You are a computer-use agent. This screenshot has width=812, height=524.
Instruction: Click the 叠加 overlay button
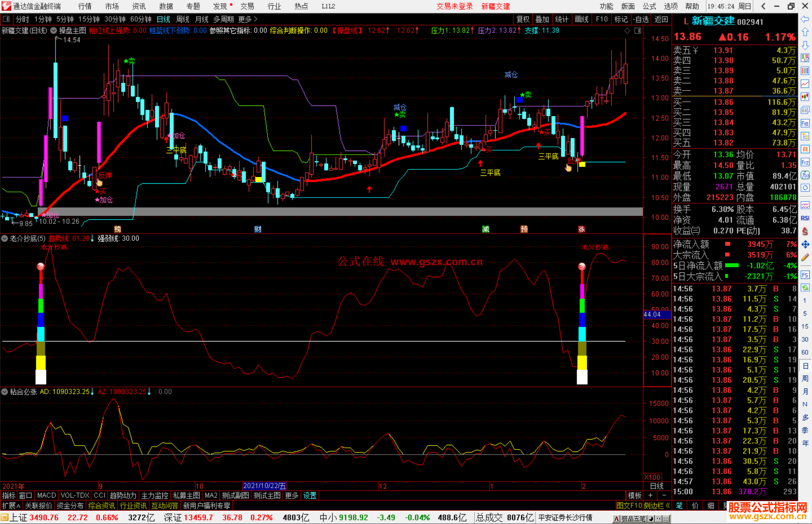click(x=542, y=19)
